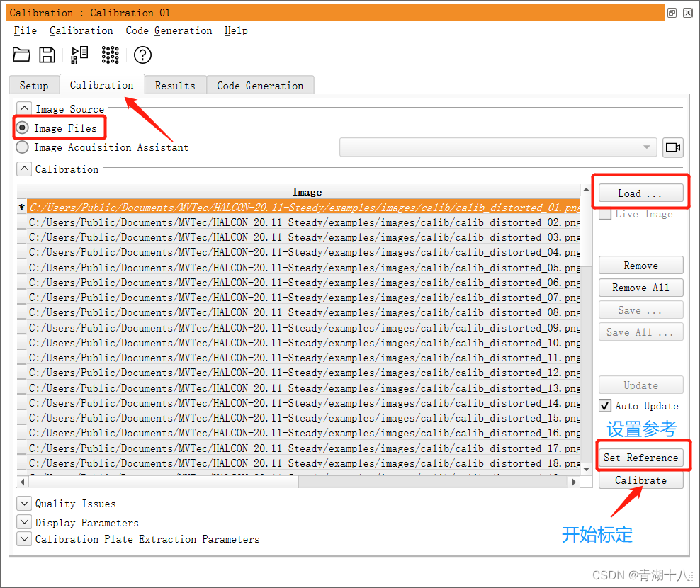700x588 pixels.
Task: Click the Remove button
Action: (x=640, y=265)
